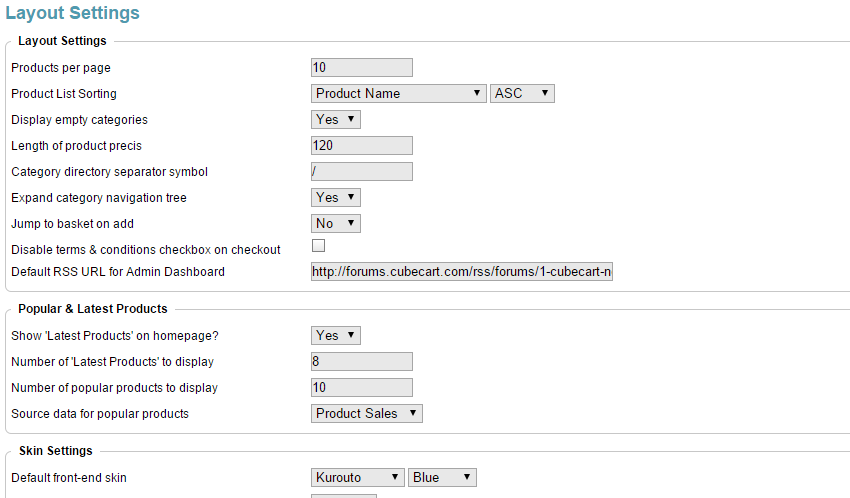Open the Blue skin color style dropdown

point(442,477)
